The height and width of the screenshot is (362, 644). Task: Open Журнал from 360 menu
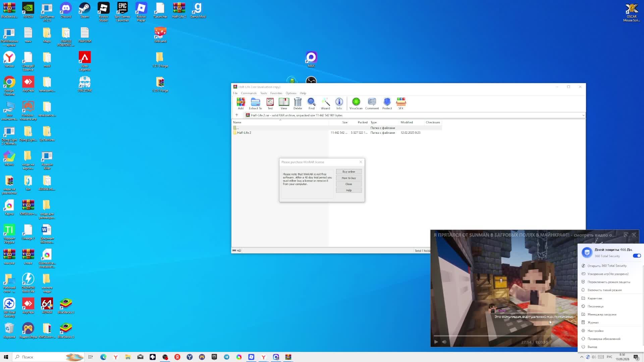pos(593,322)
